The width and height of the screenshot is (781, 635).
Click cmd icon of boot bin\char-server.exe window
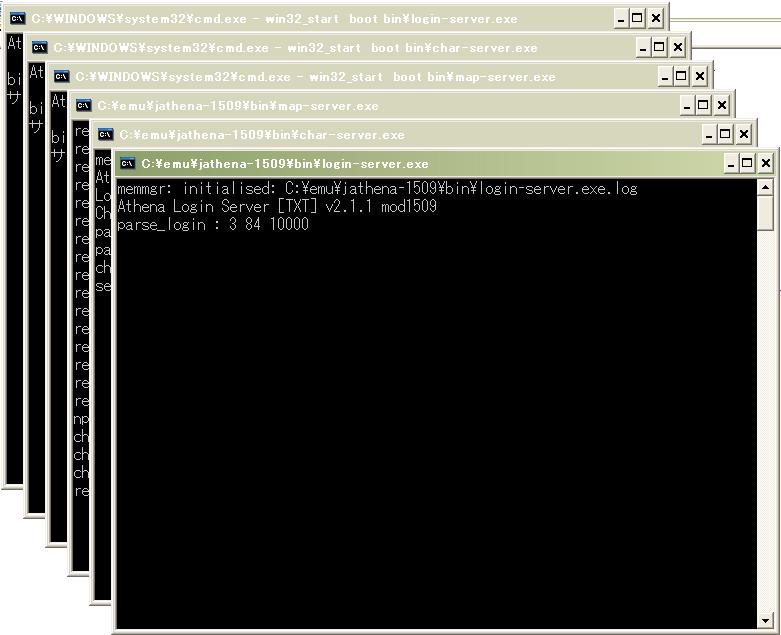(40, 47)
